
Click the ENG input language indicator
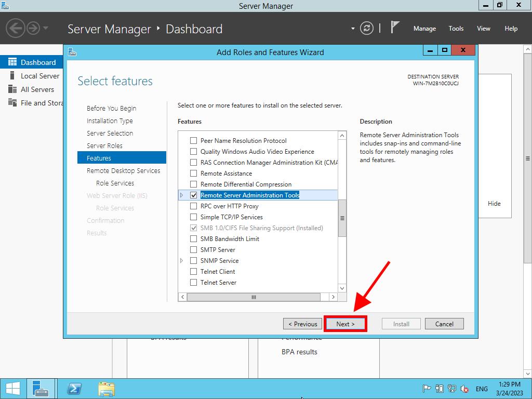[482, 389]
